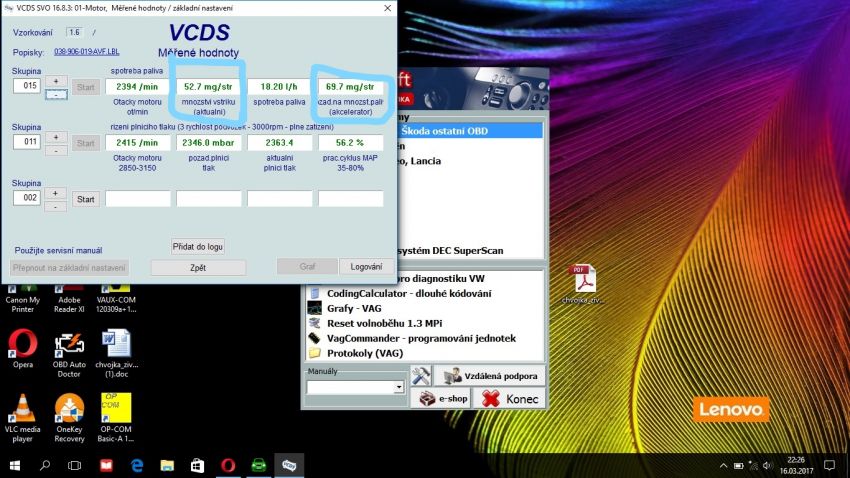Open the Grafy - VAG graph icon

point(314,308)
